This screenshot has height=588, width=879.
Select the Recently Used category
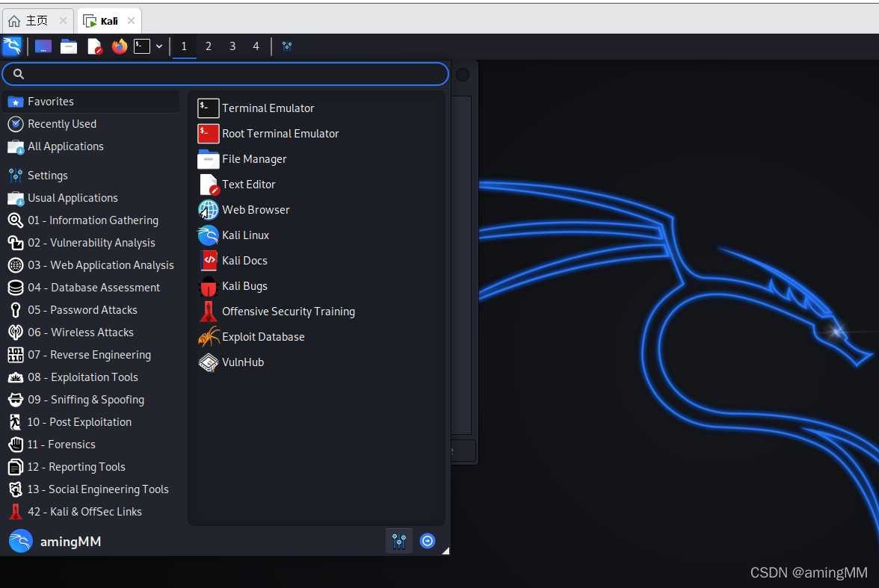pyautogui.click(x=91, y=124)
